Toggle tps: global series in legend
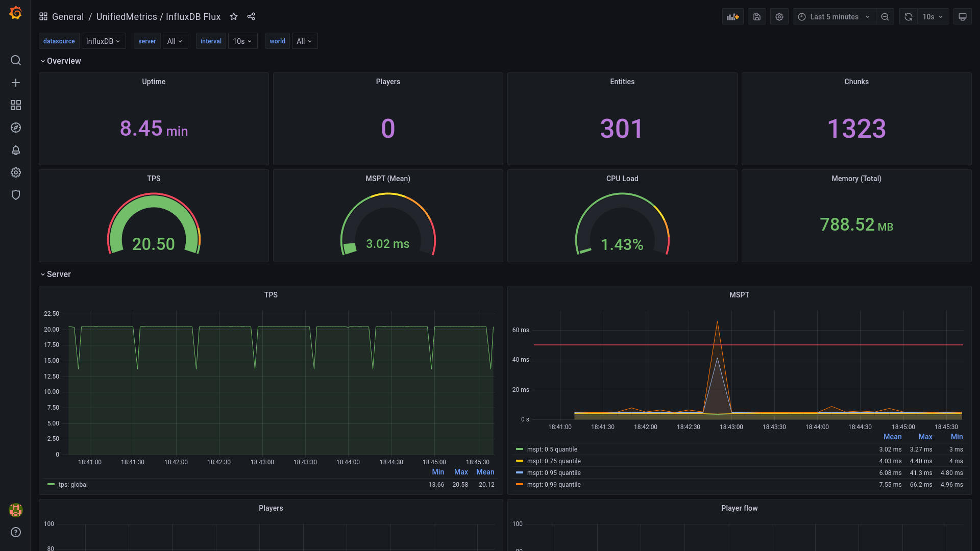This screenshot has height=551, width=980. click(x=73, y=485)
